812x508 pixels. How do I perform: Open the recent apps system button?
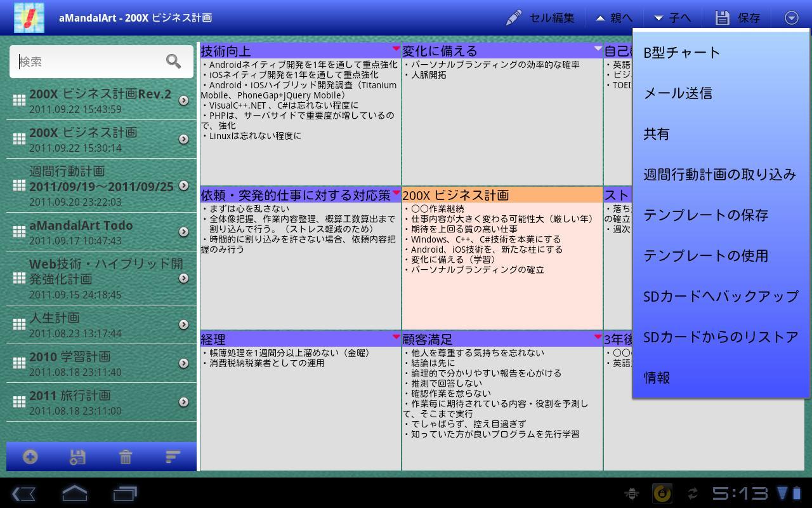[x=125, y=493]
